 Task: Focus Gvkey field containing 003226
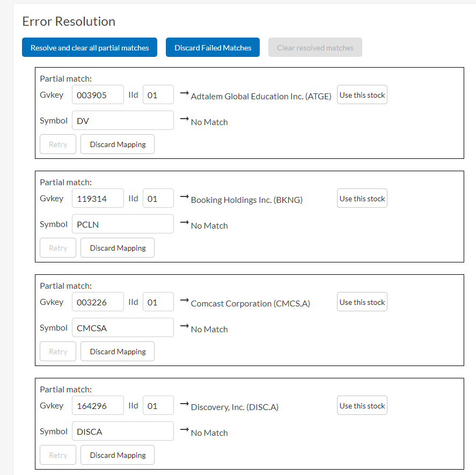(x=98, y=302)
